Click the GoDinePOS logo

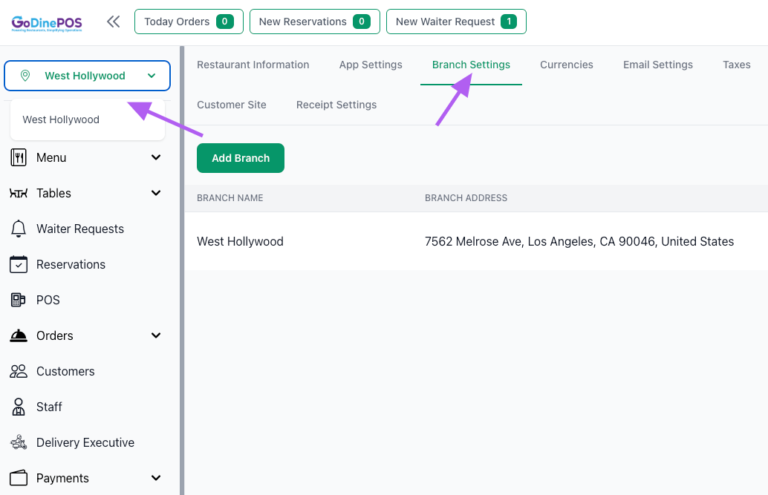[47, 23]
